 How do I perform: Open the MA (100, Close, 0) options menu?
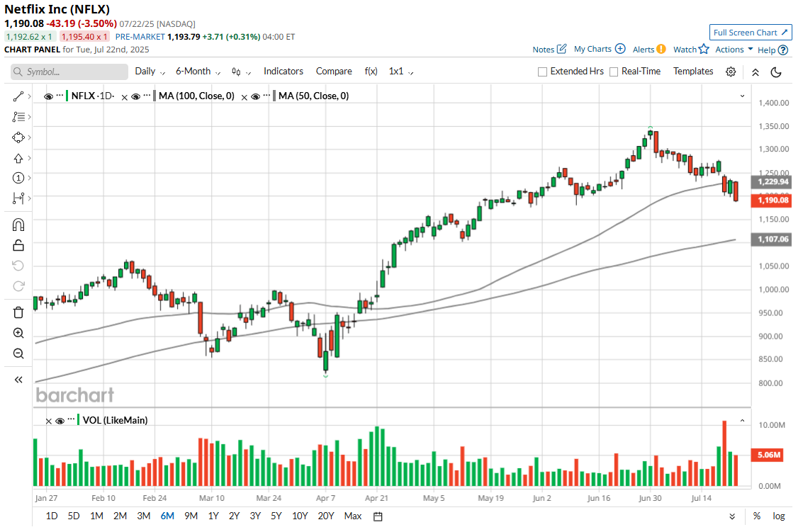[147, 95]
